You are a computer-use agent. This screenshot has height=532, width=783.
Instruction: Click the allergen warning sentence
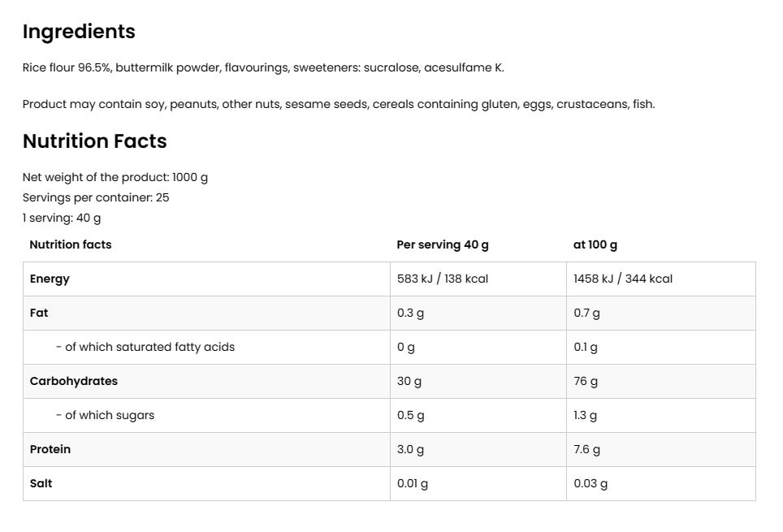[x=338, y=104]
